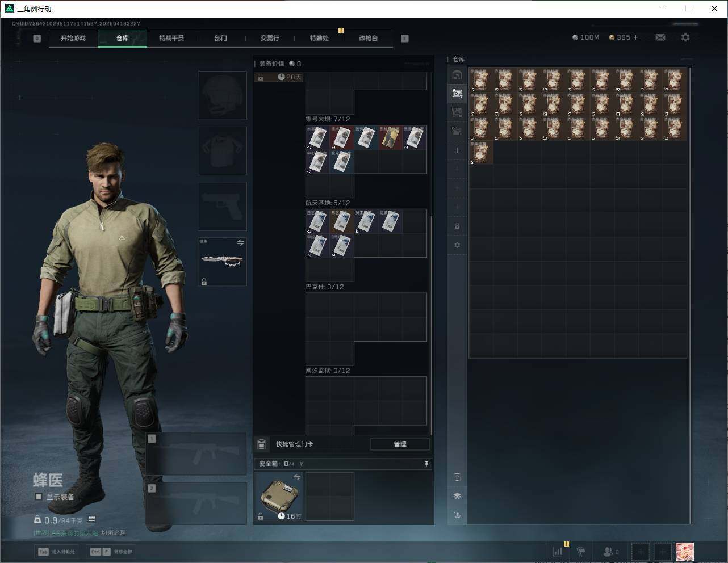728x563 pixels.
Task: Click the 装备价值 0 label
Action: point(280,64)
